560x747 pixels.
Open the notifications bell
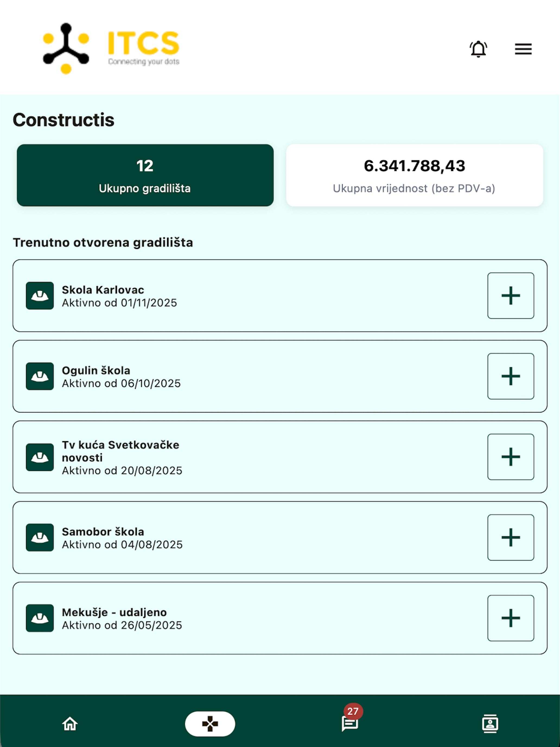click(x=478, y=49)
